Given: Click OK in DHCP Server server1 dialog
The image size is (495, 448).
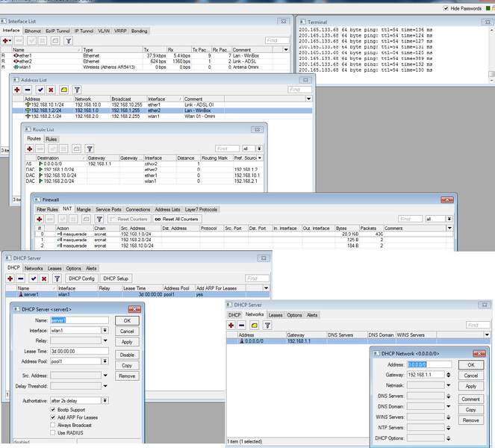Looking at the screenshot, I should coord(127,320).
